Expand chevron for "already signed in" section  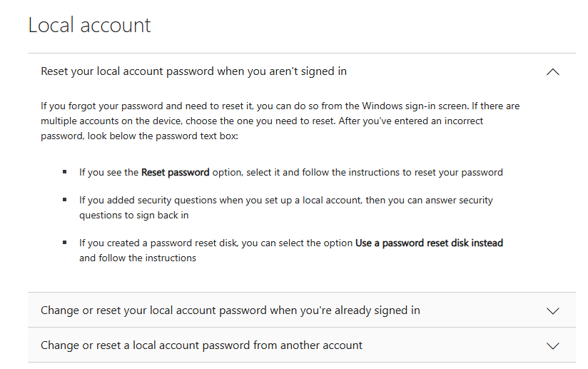coord(553,311)
